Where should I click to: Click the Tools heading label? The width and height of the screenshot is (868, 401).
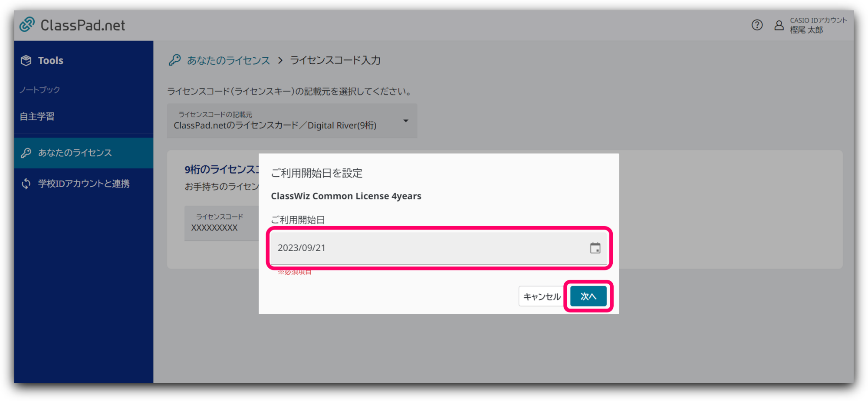[51, 60]
